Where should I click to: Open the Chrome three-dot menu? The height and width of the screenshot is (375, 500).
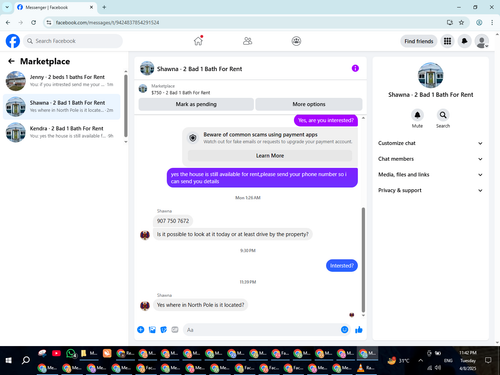click(492, 22)
